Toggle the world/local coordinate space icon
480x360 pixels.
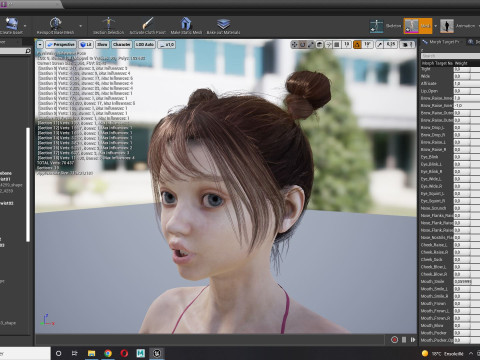click(319, 44)
